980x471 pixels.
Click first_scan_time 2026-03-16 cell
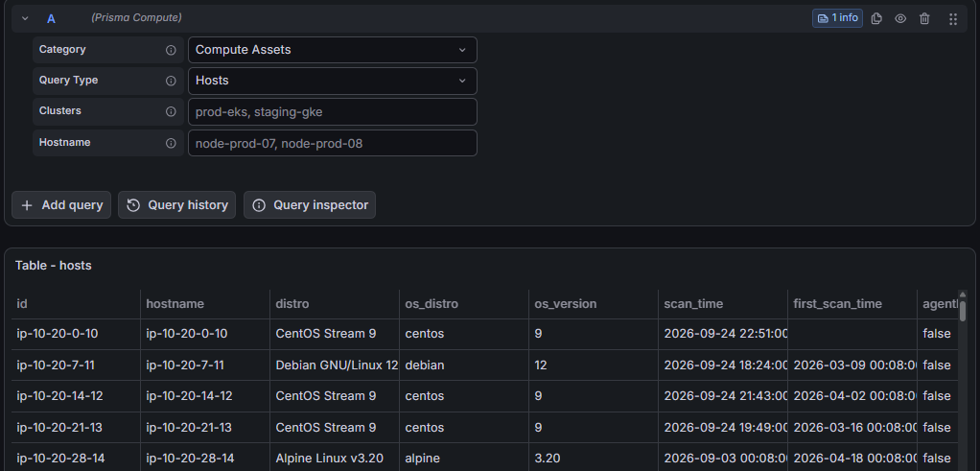(x=852, y=428)
